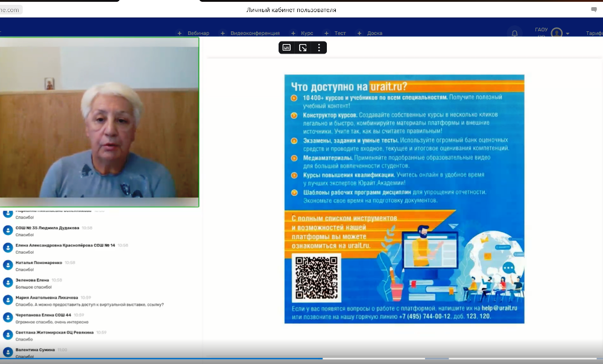Click name 'Мария Анатольевна Лихачева'
The width and height of the screenshot is (603, 364).
[46, 298]
